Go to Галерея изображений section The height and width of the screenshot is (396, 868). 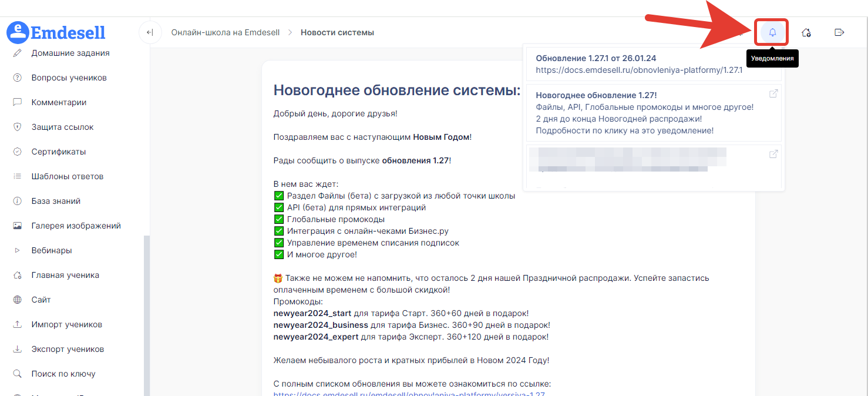(x=76, y=226)
